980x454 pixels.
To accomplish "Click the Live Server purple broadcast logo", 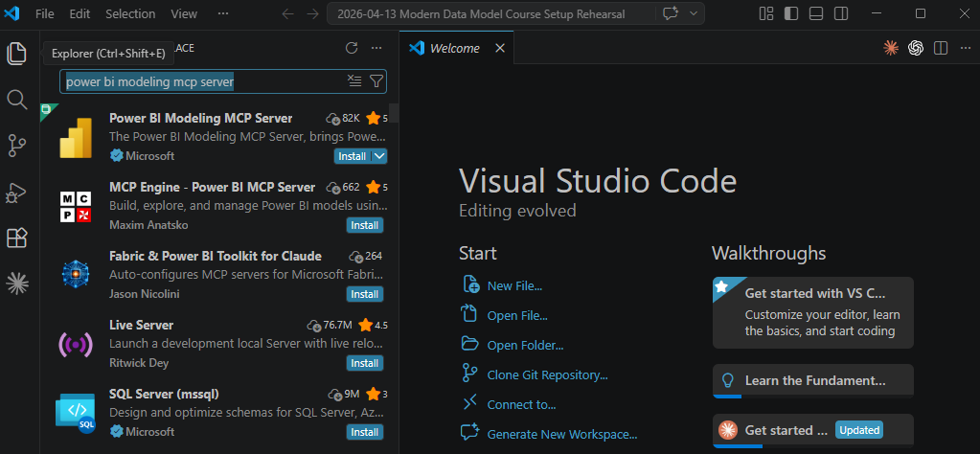I will tap(76, 344).
